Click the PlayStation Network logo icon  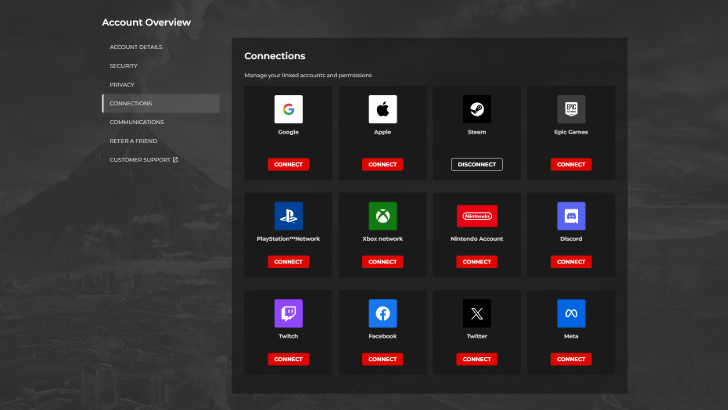[x=288, y=216]
